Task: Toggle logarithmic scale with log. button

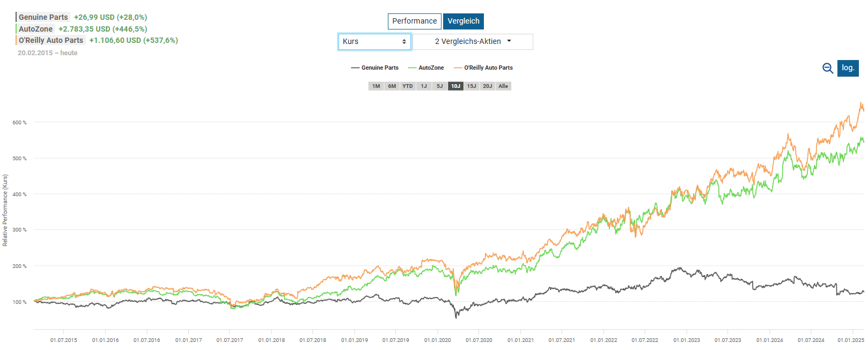Action: (848, 68)
